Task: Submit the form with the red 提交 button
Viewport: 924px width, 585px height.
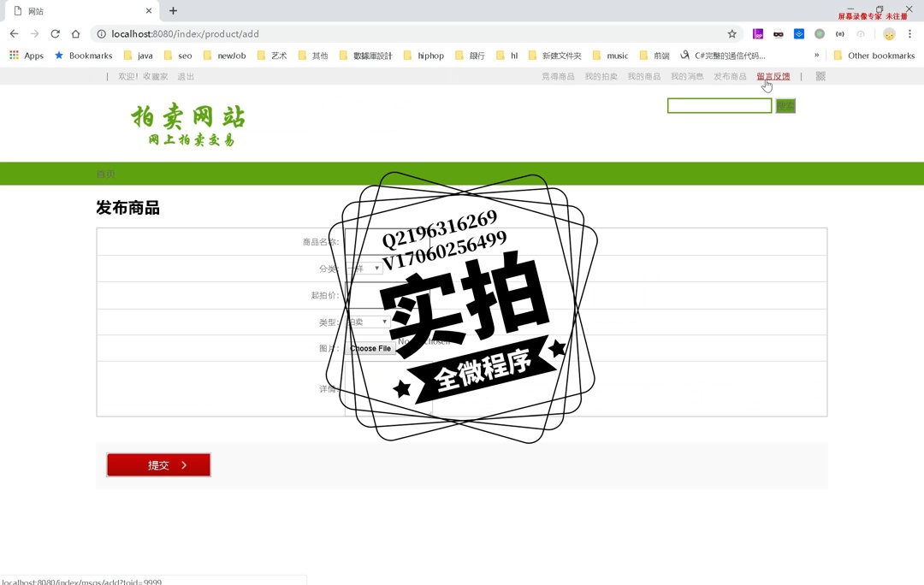Action: coord(158,464)
